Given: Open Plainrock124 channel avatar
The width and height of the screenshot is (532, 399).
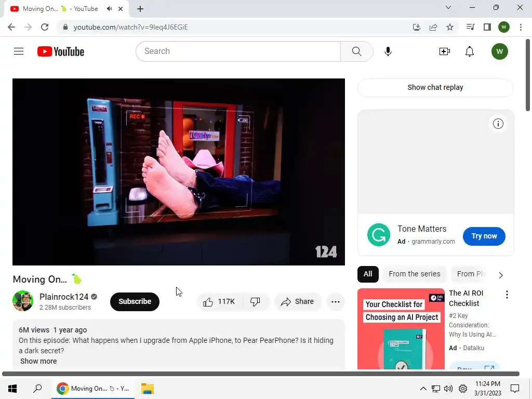Looking at the screenshot, I should 23,301.
